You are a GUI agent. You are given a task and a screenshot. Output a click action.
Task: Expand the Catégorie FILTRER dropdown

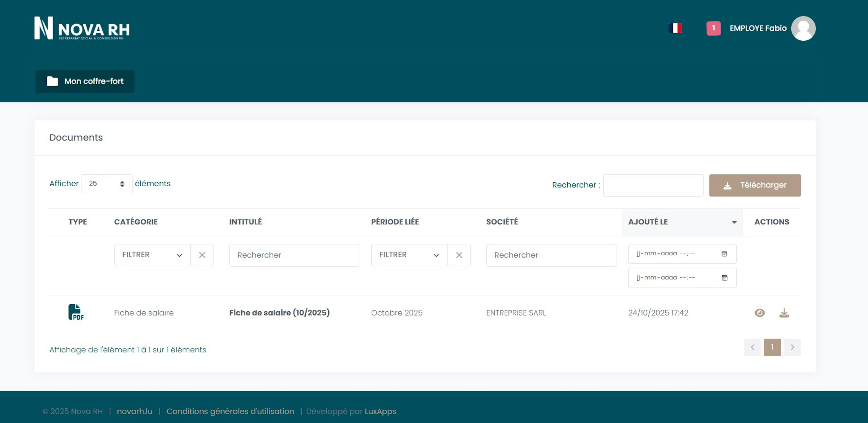(152, 255)
